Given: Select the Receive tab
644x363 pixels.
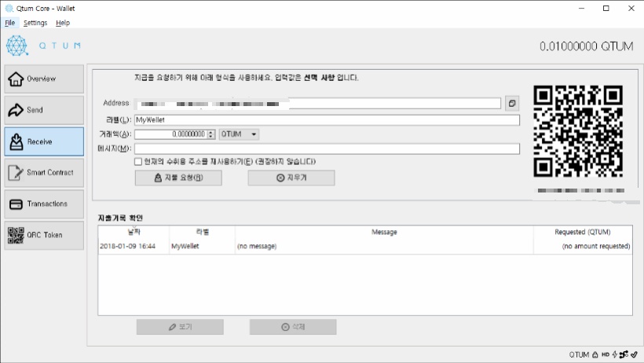Looking at the screenshot, I should pos(44,141).
